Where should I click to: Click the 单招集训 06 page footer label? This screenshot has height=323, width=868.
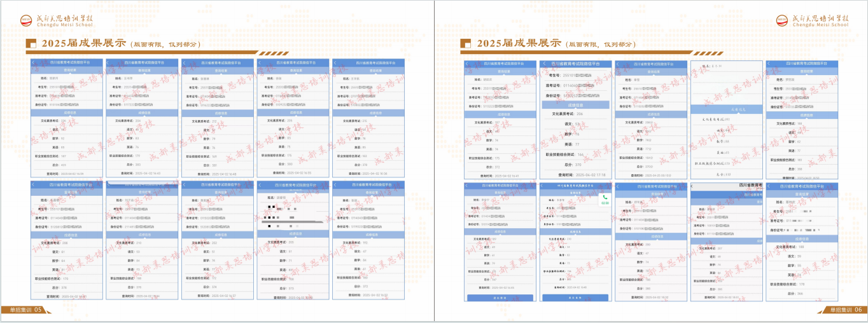(x=844, y=310)
